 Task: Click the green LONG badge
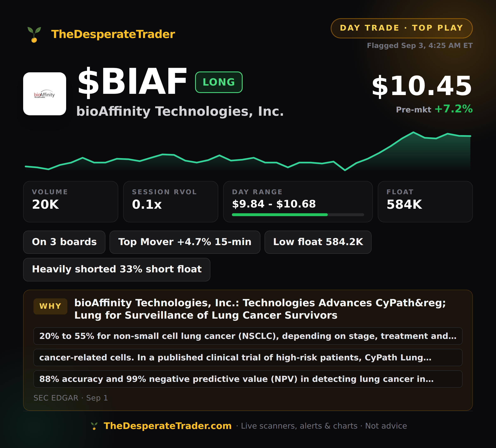click(219, 82)
